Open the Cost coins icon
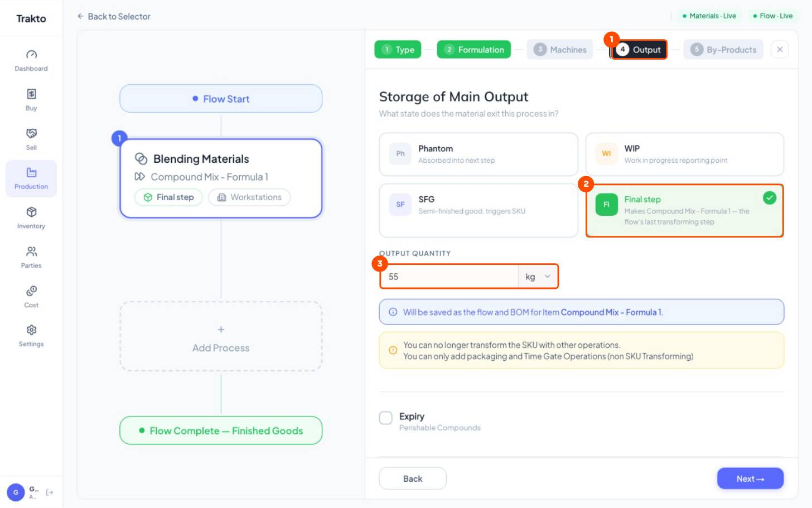812x508 pixels. [31, 291]
